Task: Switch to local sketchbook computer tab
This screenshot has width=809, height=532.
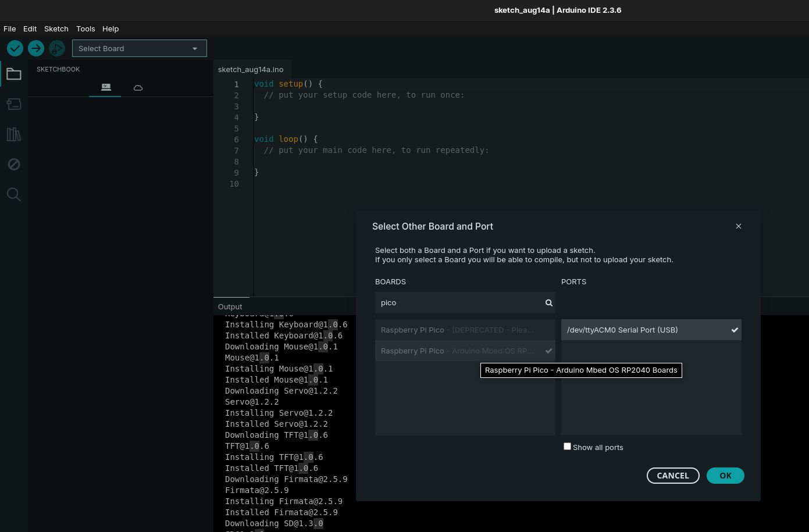Action: (105, 87)
